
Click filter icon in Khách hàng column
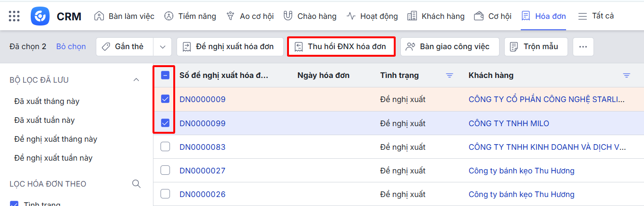(x=627, y=76)
